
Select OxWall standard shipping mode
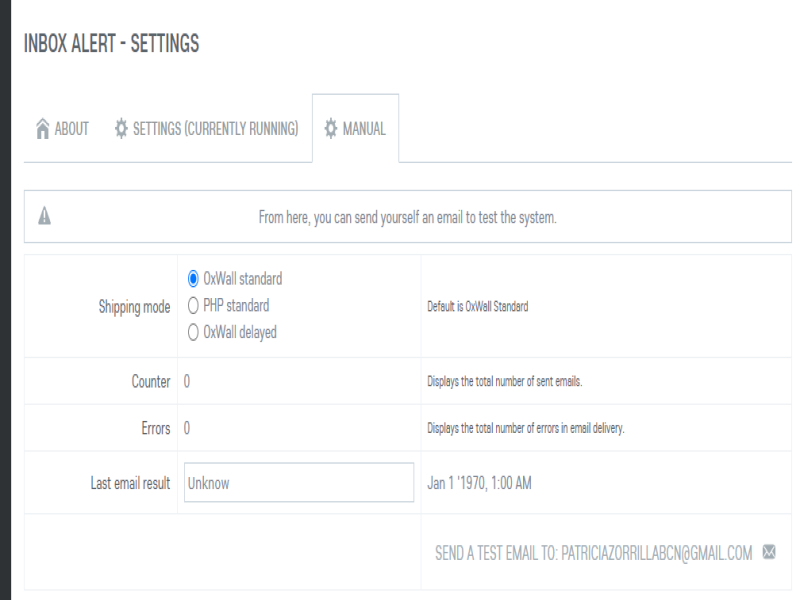pos(194,280)
